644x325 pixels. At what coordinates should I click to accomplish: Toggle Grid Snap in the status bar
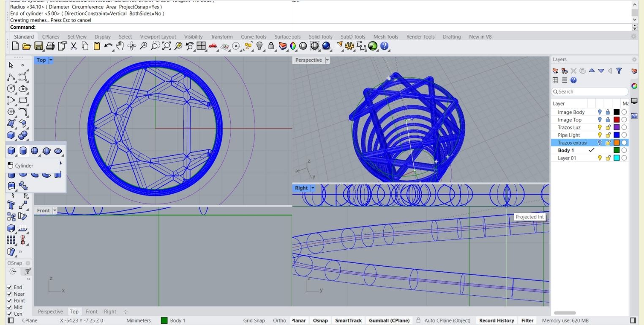[x=254, y=320]
